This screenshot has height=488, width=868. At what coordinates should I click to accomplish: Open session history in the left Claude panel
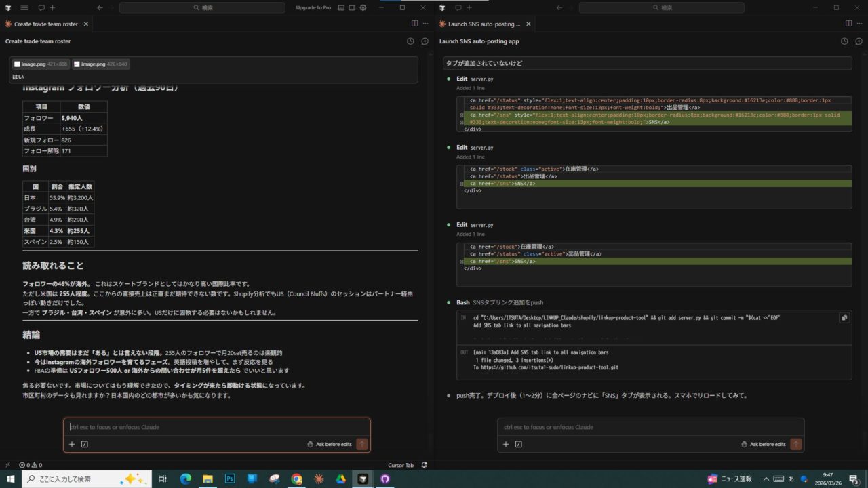point(410,41)
